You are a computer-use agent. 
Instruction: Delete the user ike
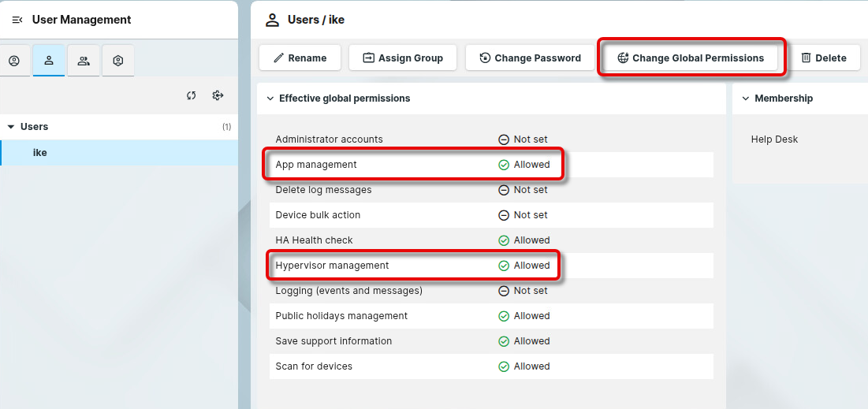[824, 58]
